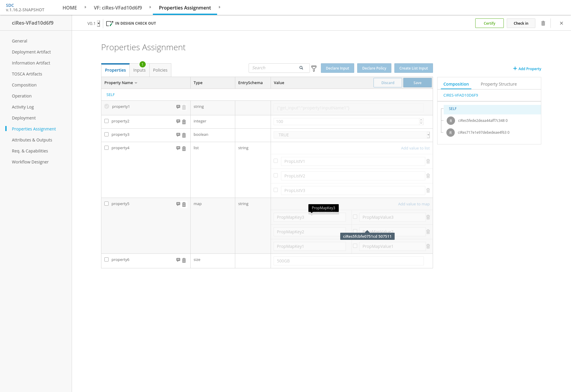Delete property2 using its trash icon

[x=184, y=122]
